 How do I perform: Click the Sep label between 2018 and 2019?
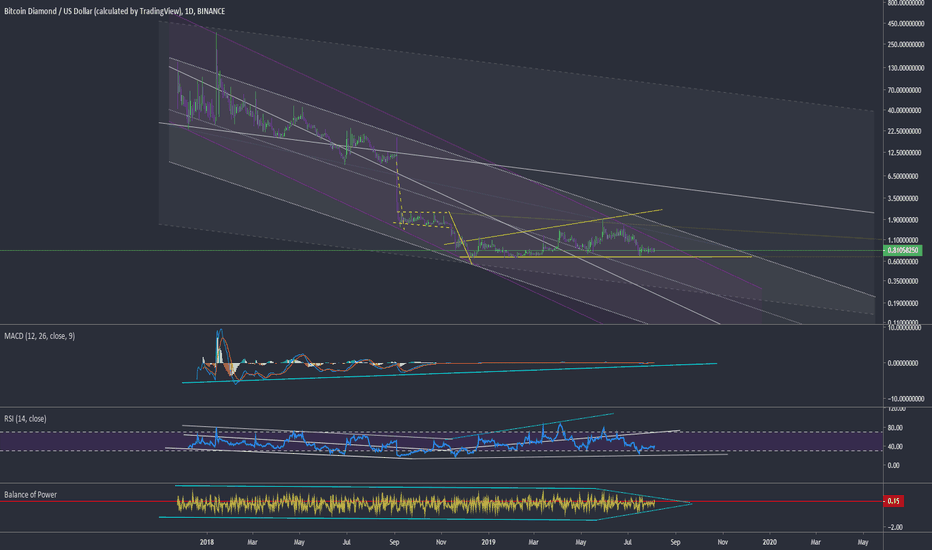pos(394,542)
